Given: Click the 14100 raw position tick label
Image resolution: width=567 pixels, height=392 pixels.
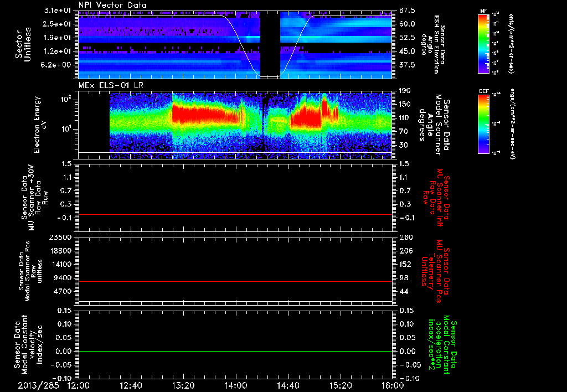Looking at the screenshot, I should click(61, 264).
